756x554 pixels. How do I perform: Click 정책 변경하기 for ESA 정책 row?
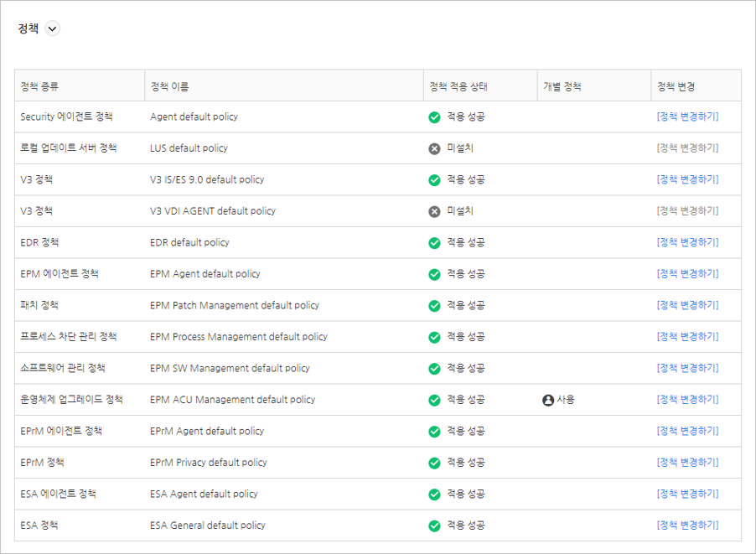(687, 526)
